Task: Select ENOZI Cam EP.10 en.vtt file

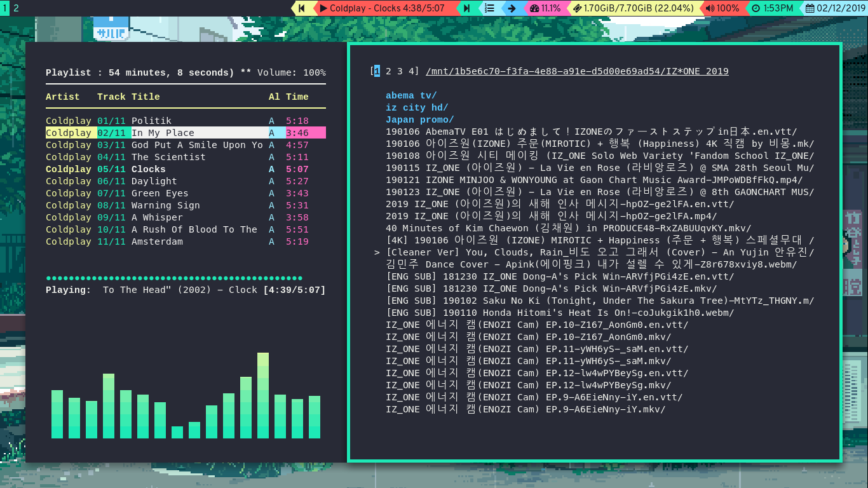Action: click(537, 325)
